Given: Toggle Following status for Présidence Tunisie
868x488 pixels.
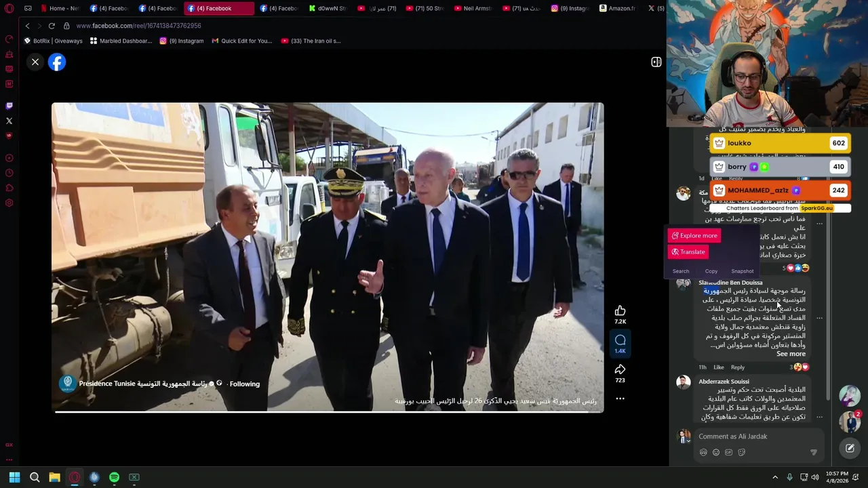Looking at the screenshot, I should pyautogui.click(x=245, y=384).
